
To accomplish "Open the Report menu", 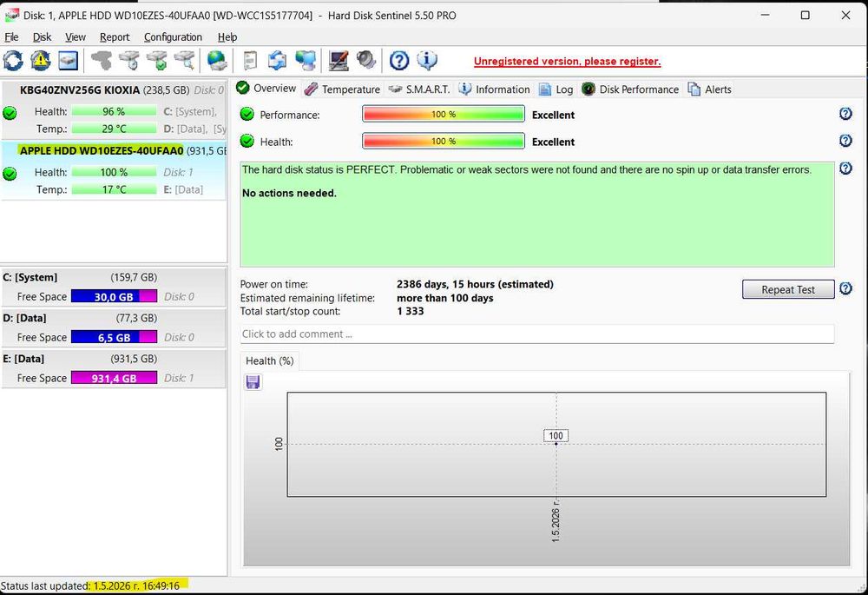I will [115, 37].
